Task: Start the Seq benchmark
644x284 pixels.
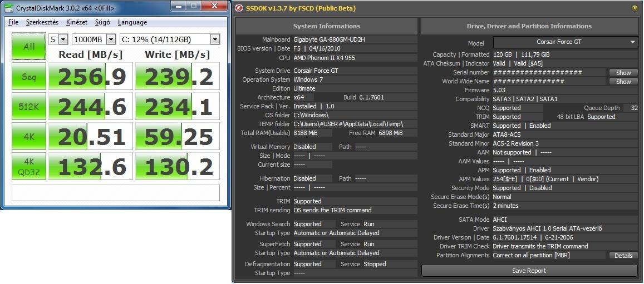Action: 29,76
